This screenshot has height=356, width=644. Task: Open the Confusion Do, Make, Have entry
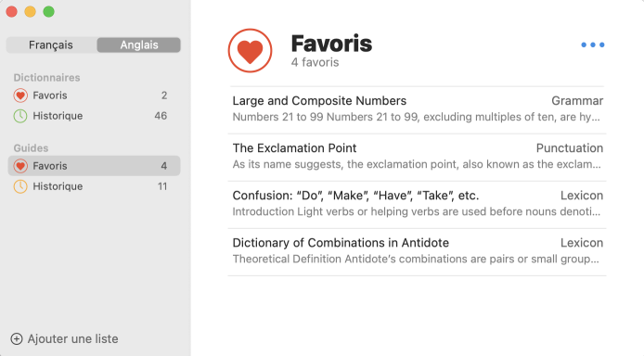pos(418,205)
